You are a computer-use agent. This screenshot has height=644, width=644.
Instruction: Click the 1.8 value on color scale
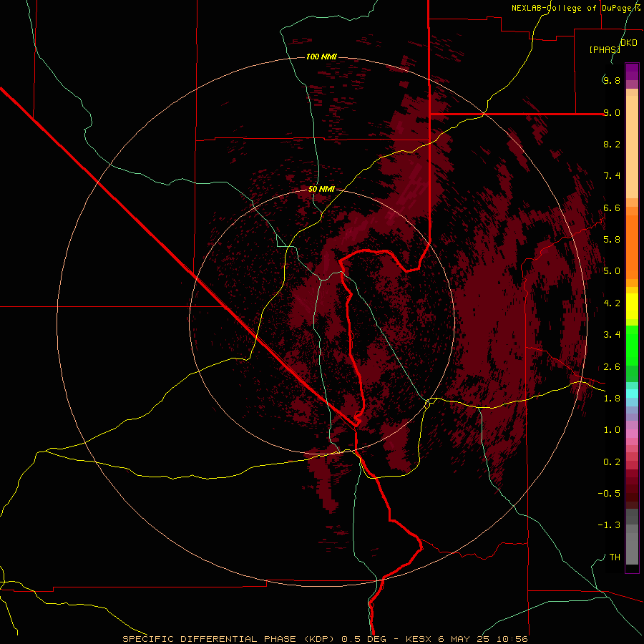coord(612,398)
